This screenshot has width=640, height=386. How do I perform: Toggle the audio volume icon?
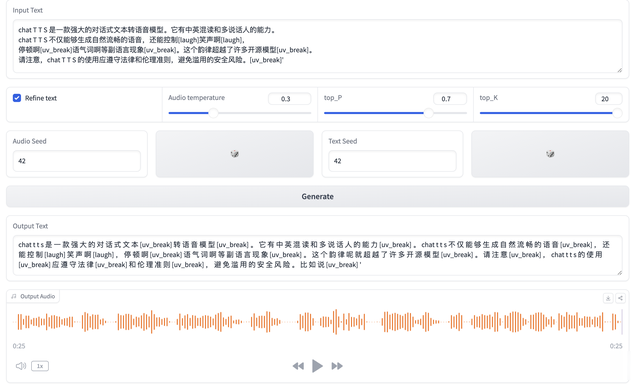(21, 366)
